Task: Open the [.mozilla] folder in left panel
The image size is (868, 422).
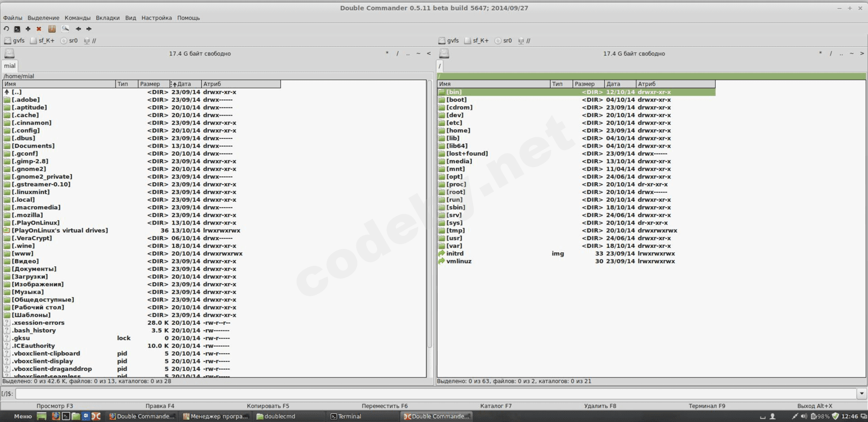Action: tap(27, 215)
